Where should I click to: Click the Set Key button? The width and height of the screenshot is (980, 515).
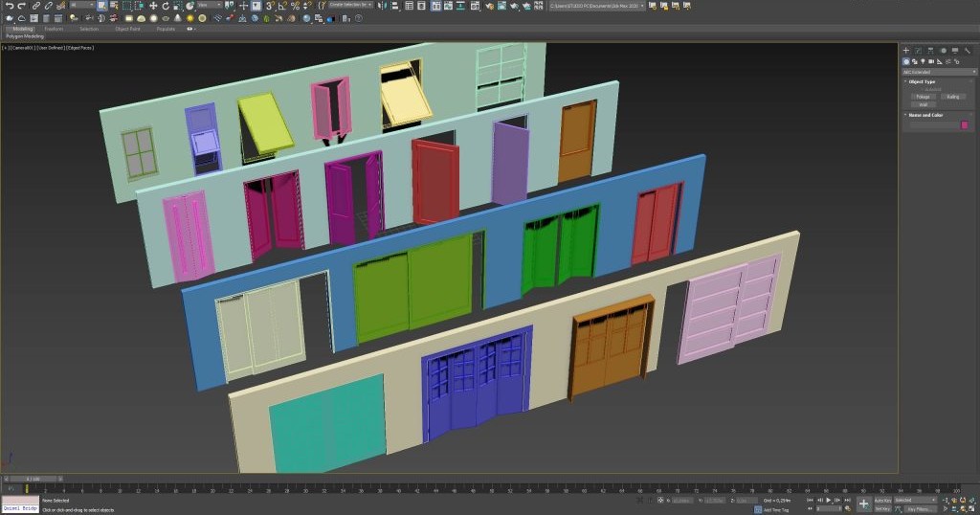[881, 508]
